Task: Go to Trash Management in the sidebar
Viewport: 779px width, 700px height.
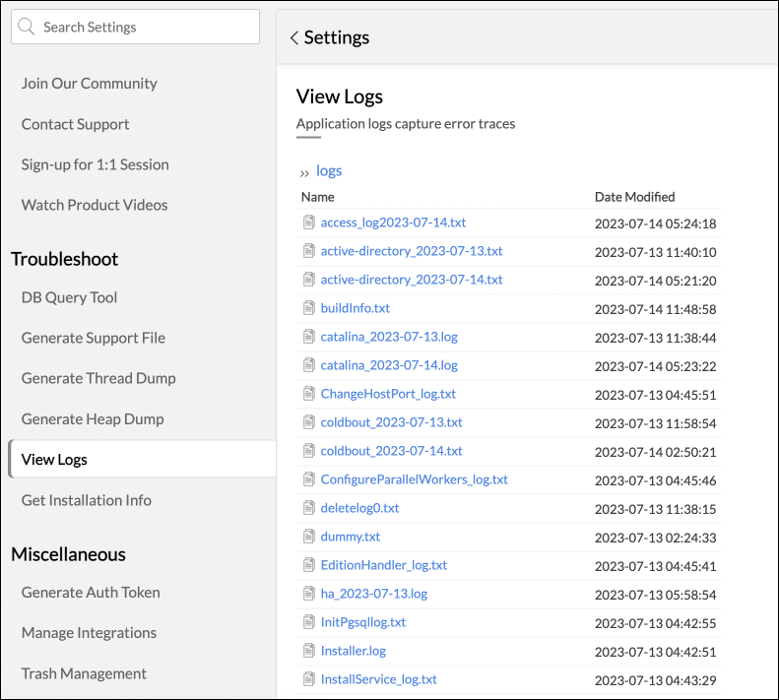Action: tap(84, 673)
